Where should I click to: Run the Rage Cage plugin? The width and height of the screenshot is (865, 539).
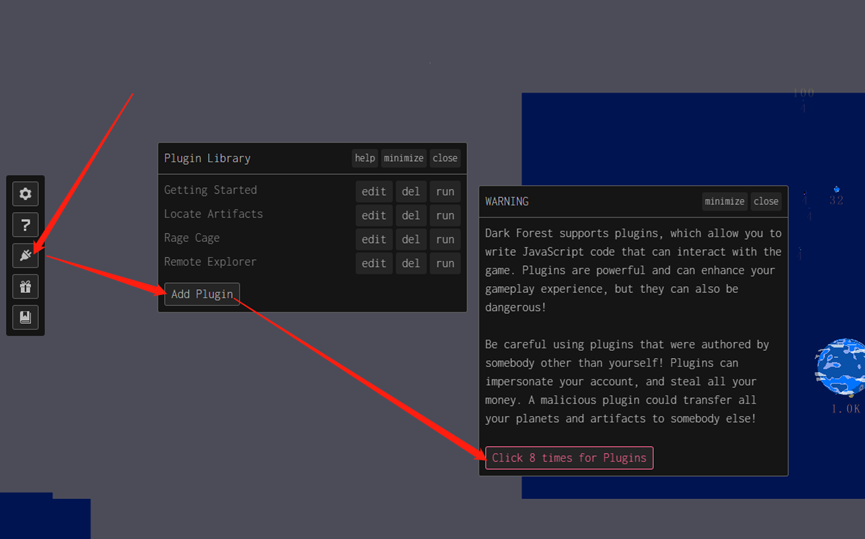(445, 239)
